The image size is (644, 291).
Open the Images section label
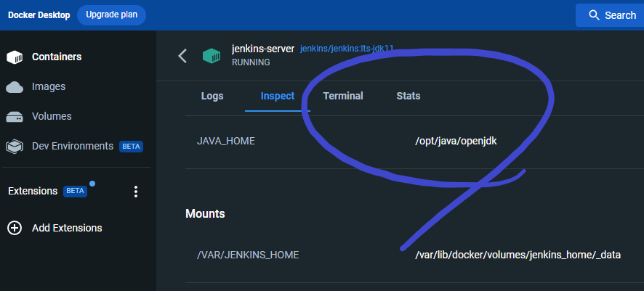tap(49, 86)
